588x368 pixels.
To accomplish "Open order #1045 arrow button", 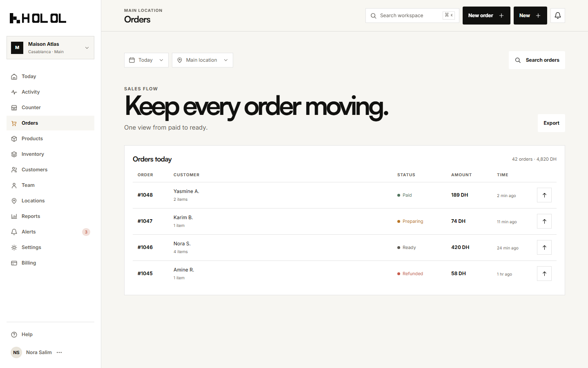I will pos(544,274).
